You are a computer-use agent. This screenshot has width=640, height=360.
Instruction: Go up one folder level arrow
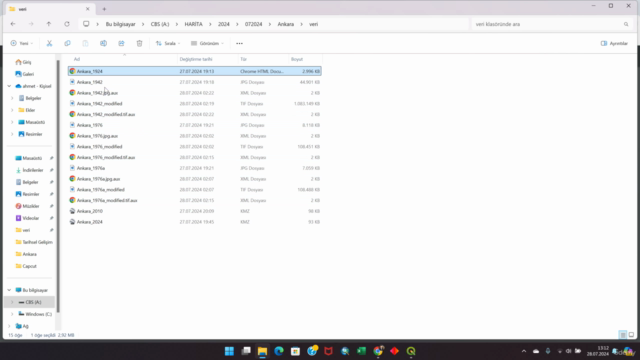[49, 24]
